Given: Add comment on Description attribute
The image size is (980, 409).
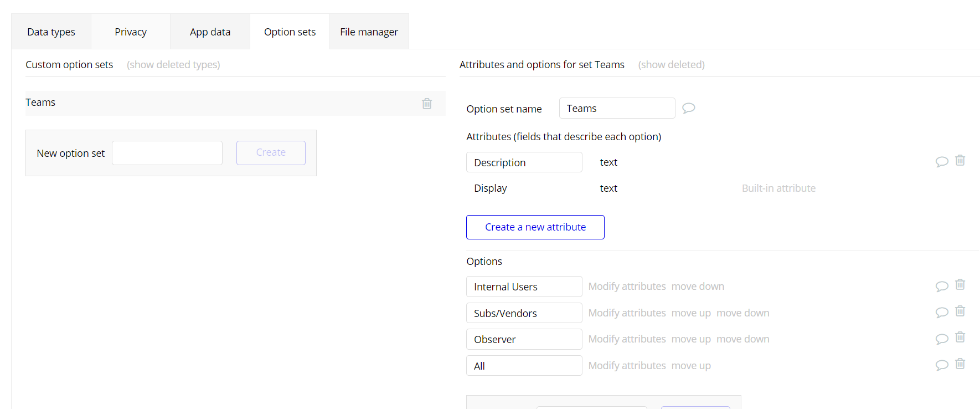Looking at the screenshot, I should (x=942, y=162).
